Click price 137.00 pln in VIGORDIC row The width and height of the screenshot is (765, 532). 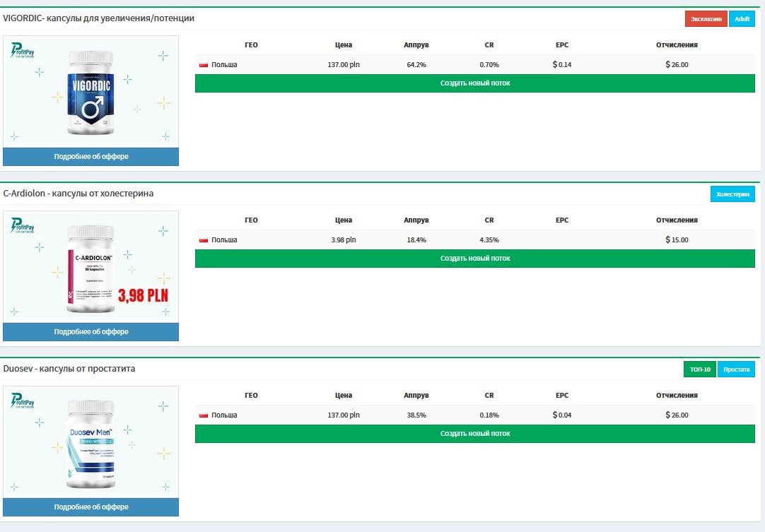point(344,65)
